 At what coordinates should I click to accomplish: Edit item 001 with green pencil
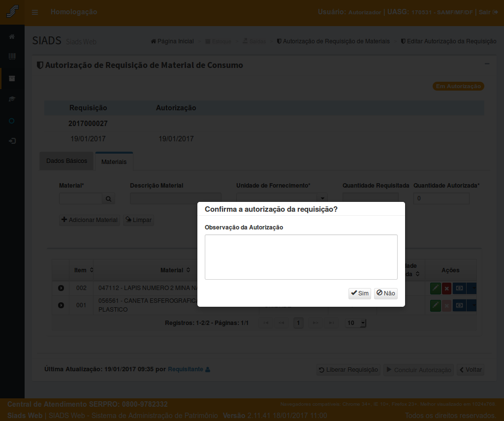(435, 305)
